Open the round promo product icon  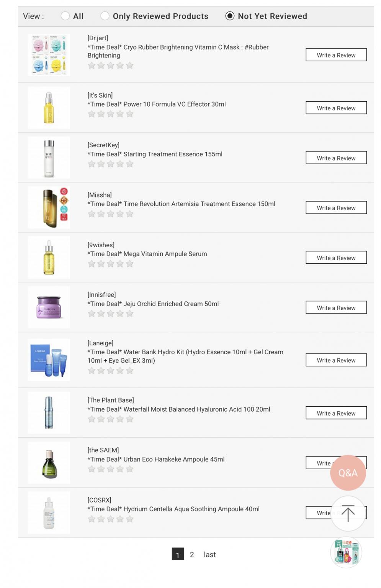[346, 552]
